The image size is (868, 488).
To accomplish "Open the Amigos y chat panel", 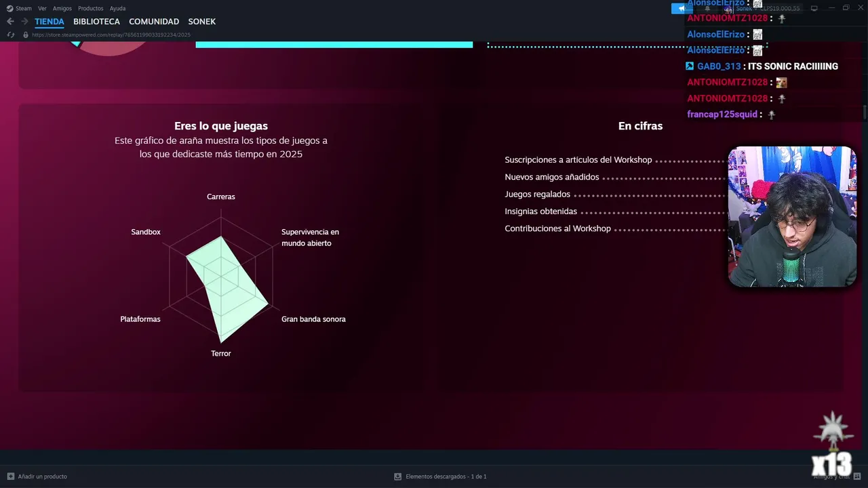I will coord(831,476).
